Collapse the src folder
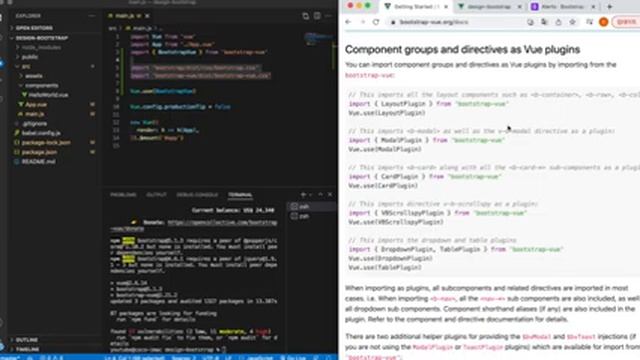Image resolution: width=640 pixels, height=360 pixels. pyautogui.click(x=26, y=66)
